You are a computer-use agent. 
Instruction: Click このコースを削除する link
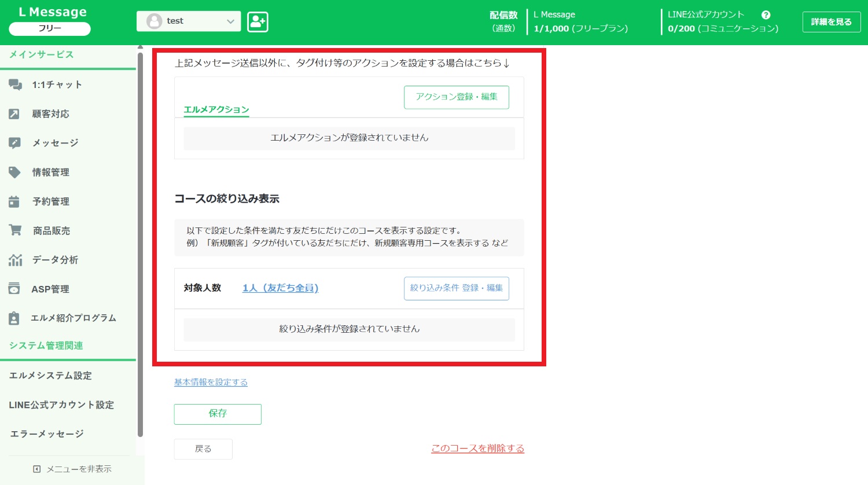coord(478,449)
